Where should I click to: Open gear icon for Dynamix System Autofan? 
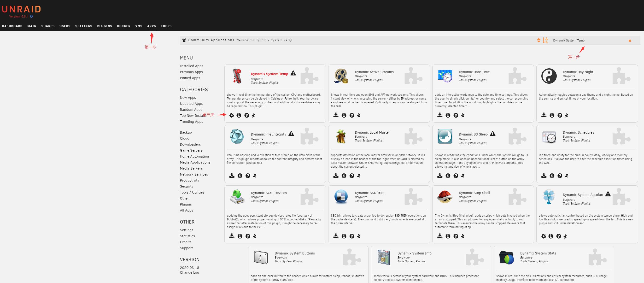click(x=544, y=236)
